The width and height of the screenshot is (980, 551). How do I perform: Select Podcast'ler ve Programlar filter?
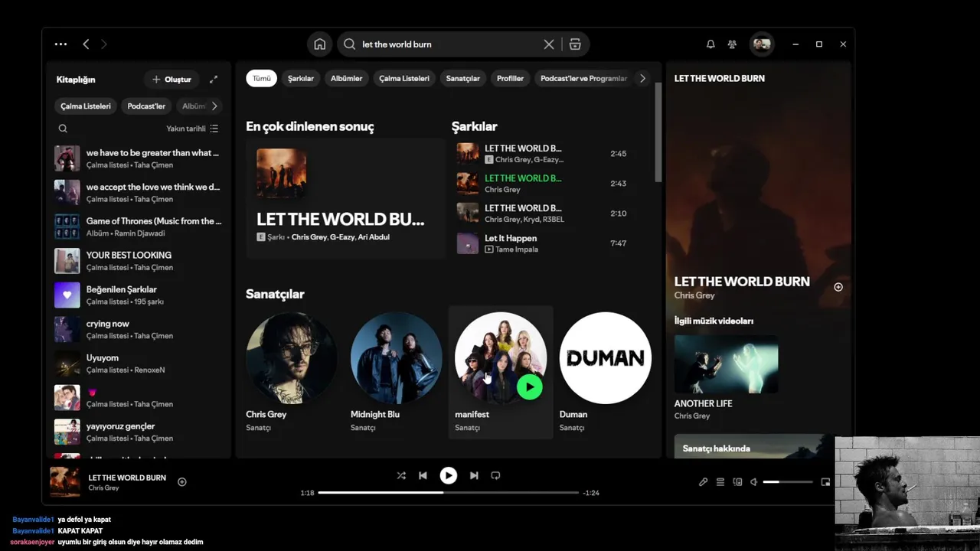click(x=583, y=78)
